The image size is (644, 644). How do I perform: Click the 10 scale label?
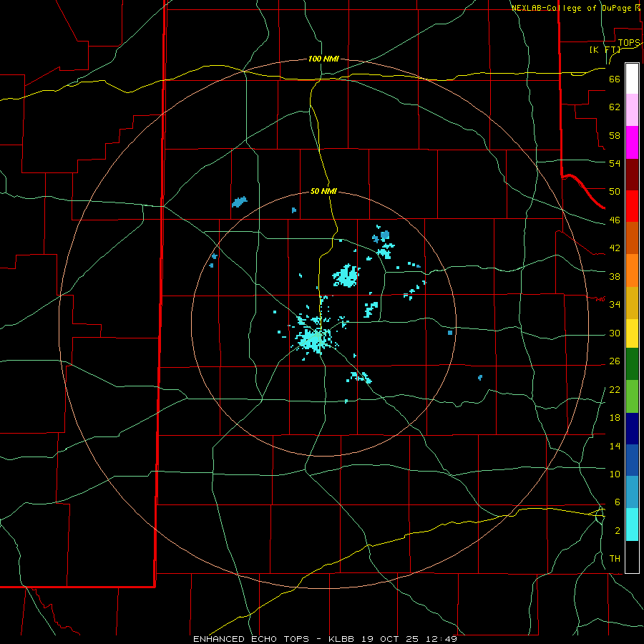click(x=615, y=474)
